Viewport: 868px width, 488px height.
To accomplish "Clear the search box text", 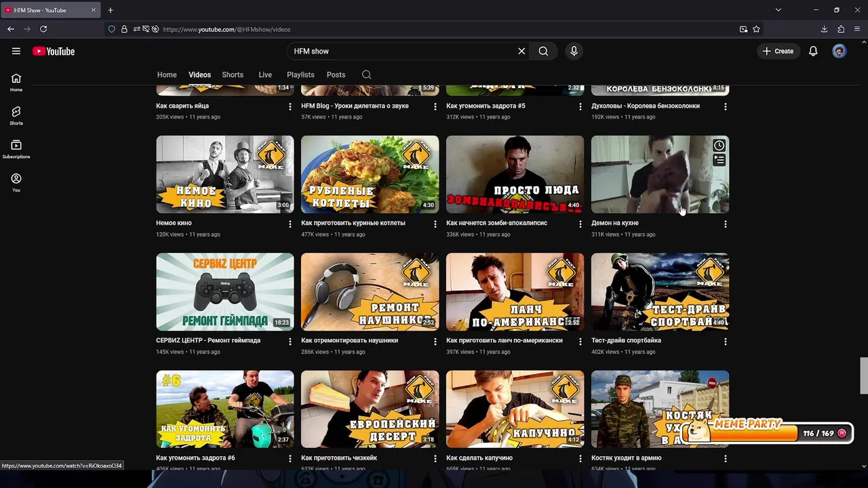I will (521, 51).
